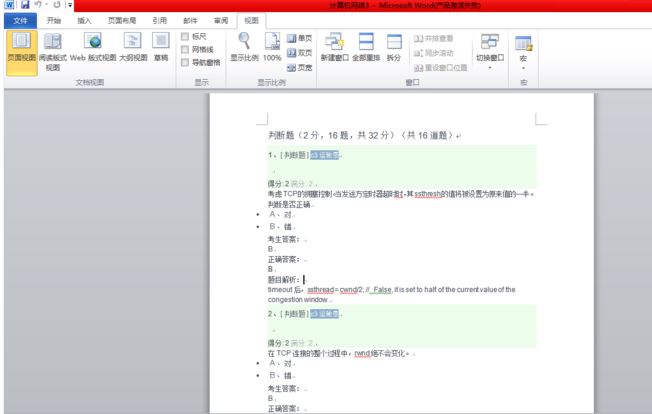
Task: Enable the Ruler checkbox
Action: click(x=185, y=37)
